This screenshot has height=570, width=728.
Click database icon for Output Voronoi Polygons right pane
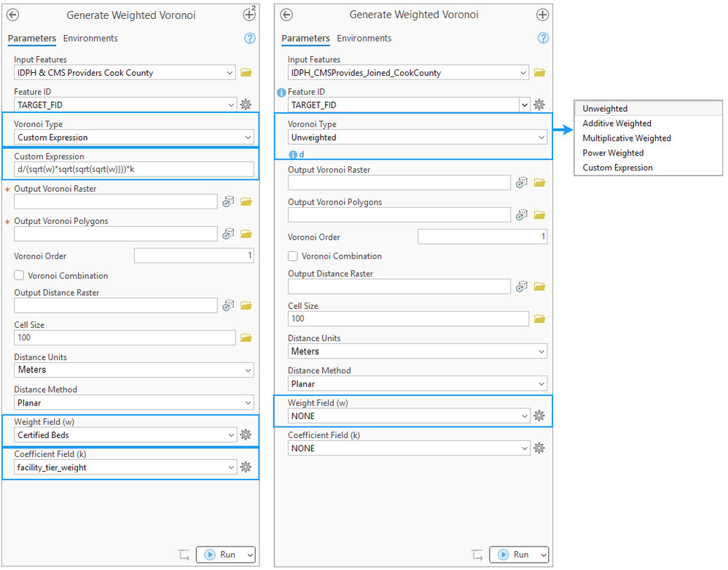(x=521, y=214)
